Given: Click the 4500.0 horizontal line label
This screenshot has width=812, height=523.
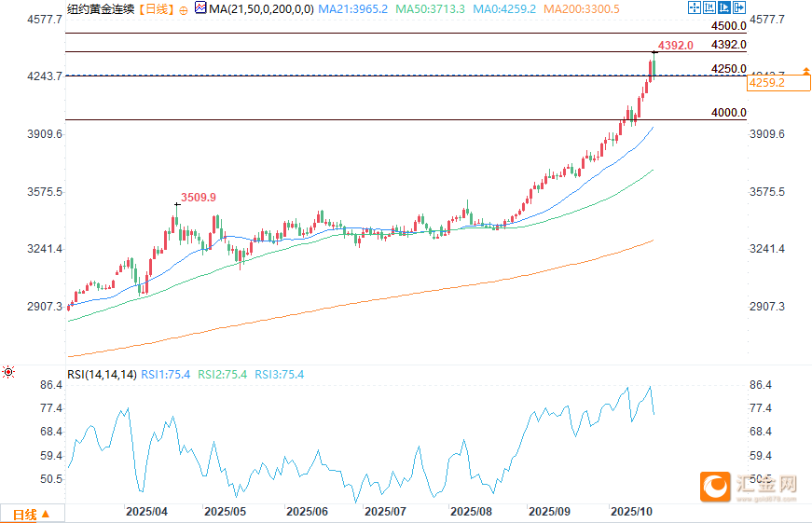Looking at the screenshot, I should (x=729, y=26).
